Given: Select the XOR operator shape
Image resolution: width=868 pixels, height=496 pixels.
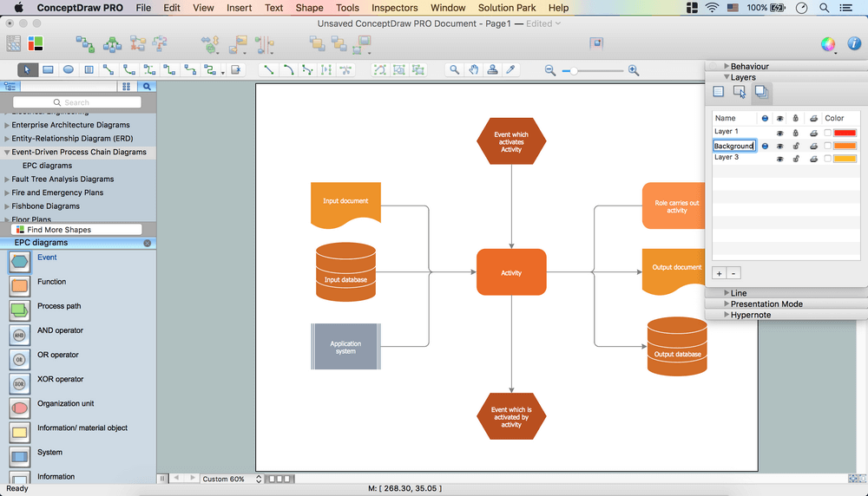Looking at the screenshot, I should click(19, 382).
